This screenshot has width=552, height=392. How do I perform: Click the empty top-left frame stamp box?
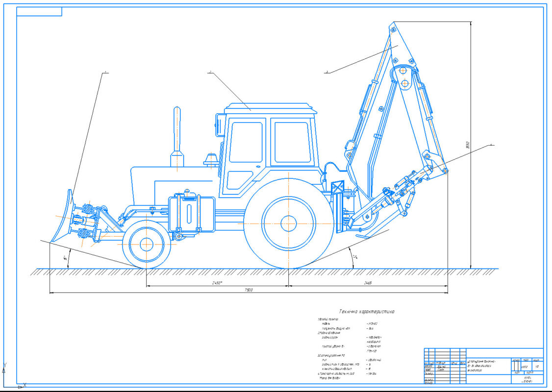point(39,12)
